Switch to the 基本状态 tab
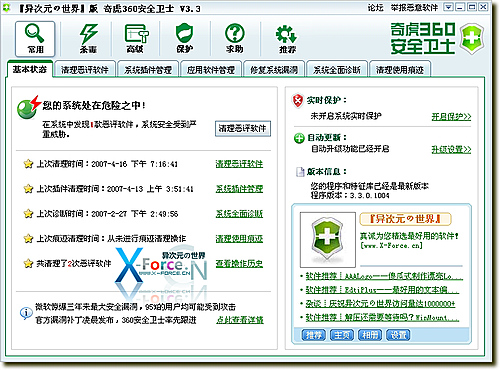The width and height of the screenshot is (500, 370). [x=30, y=69]
